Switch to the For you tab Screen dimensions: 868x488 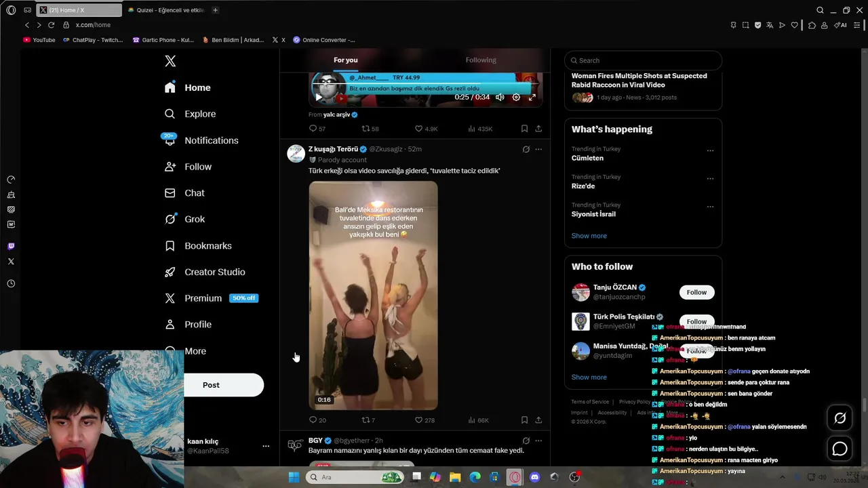(345, 60)
